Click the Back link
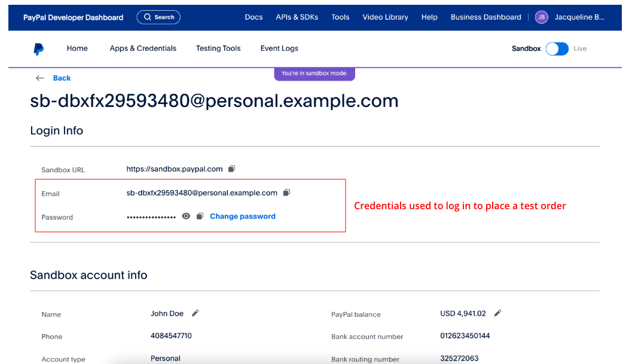The image size is (632, 364). [62, 78]
